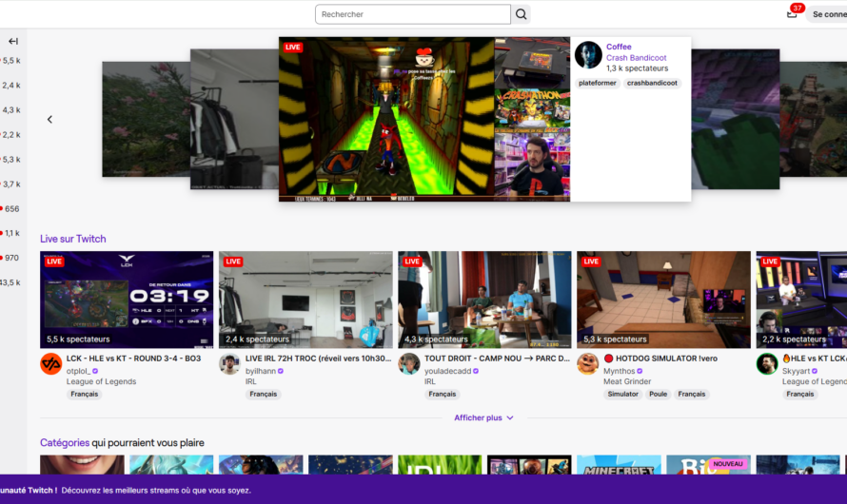
Task: Select the plateformer tag
Action: click(x=597, y=83)
